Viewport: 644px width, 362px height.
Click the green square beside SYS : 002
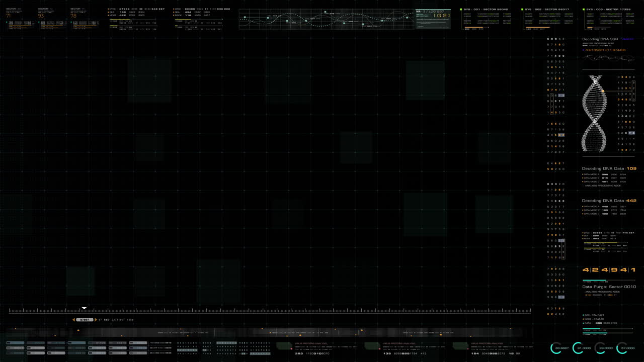point(522,9)
